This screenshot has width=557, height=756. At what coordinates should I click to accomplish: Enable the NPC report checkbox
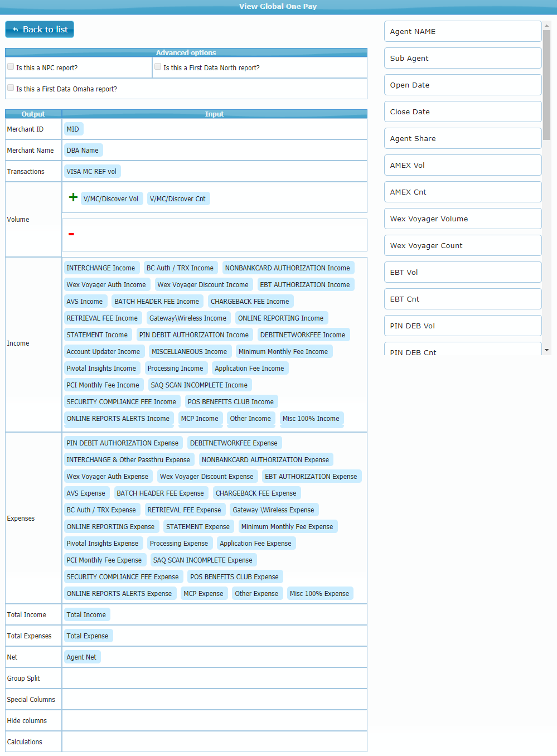pos(11,67)
